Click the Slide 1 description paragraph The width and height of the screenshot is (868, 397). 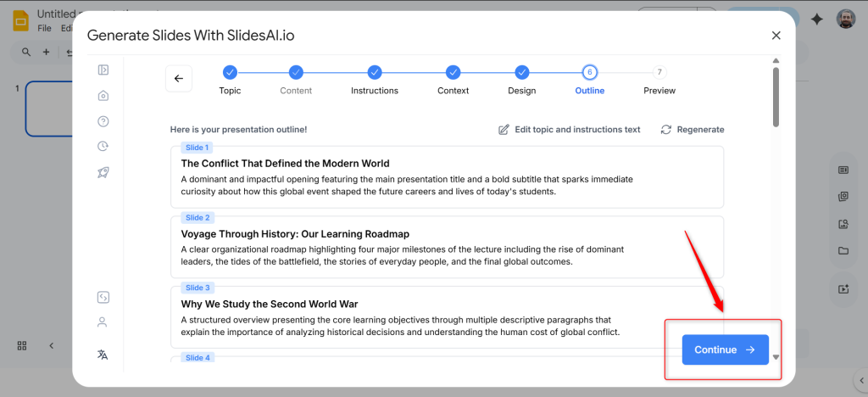[x=407, y=186]
